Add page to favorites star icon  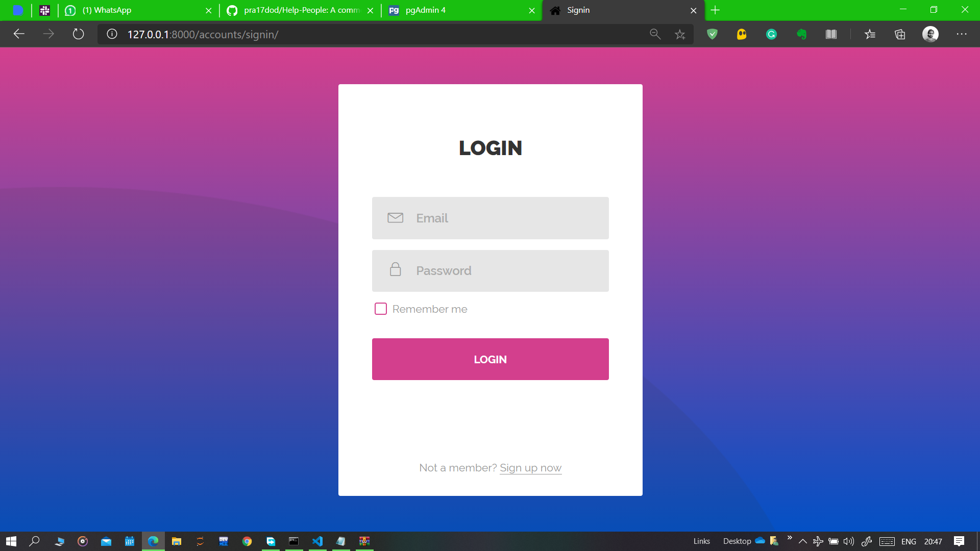[x=680, y=34]
